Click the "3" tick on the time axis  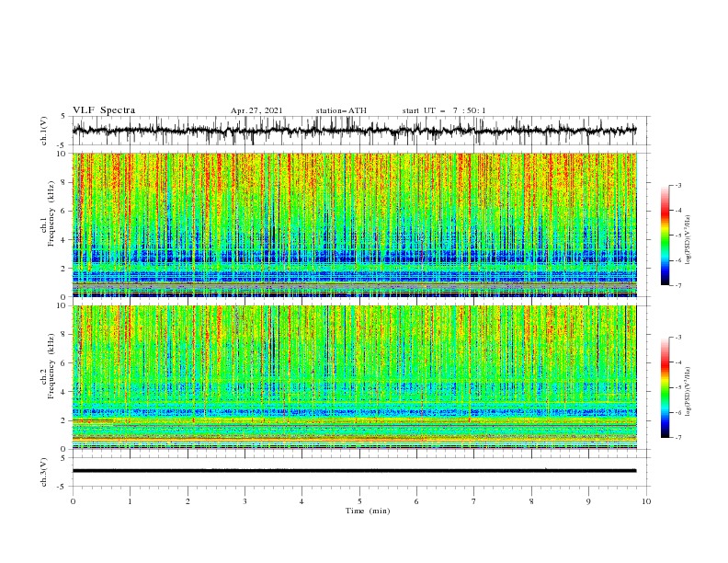click(245, 501)
